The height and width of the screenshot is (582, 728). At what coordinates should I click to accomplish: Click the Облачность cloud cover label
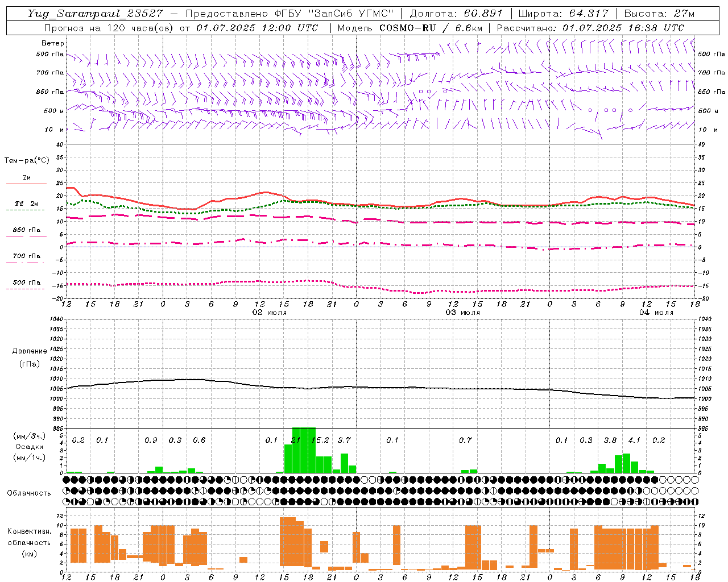coord(29,493)
